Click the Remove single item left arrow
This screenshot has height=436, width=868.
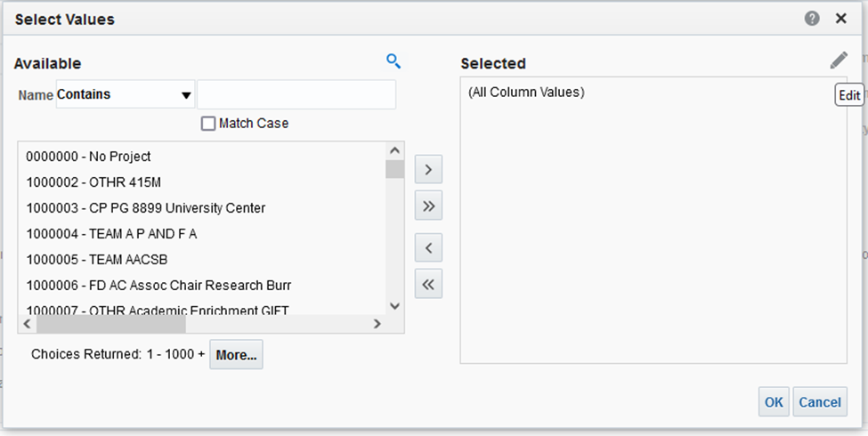[428, 246]
